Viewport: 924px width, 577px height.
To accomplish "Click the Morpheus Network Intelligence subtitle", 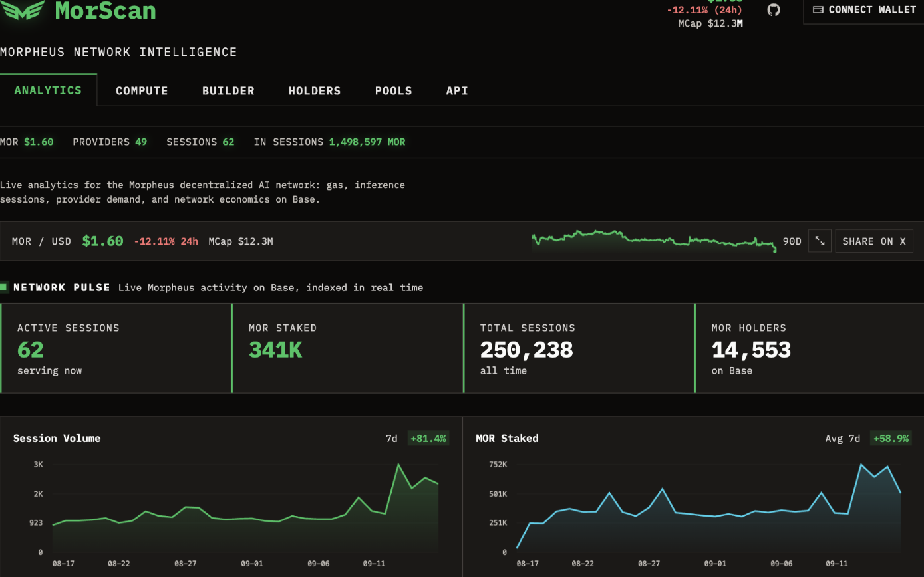I will pos(118,52).
